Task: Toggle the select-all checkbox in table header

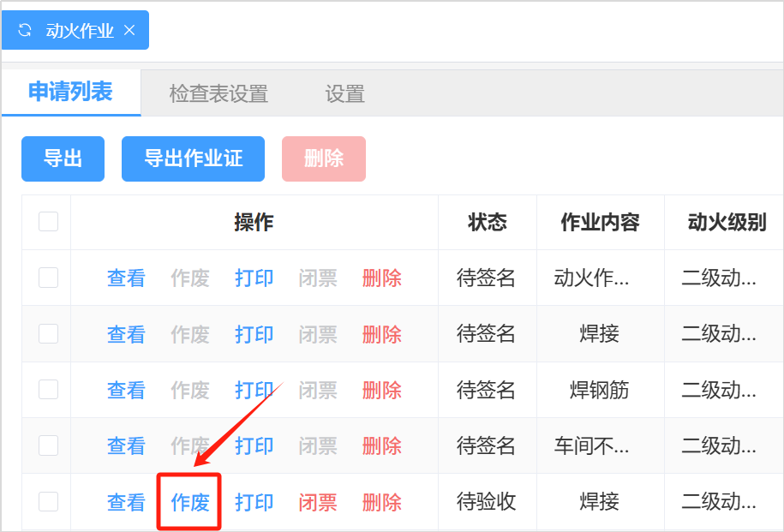Action: (x=48, y=222)
